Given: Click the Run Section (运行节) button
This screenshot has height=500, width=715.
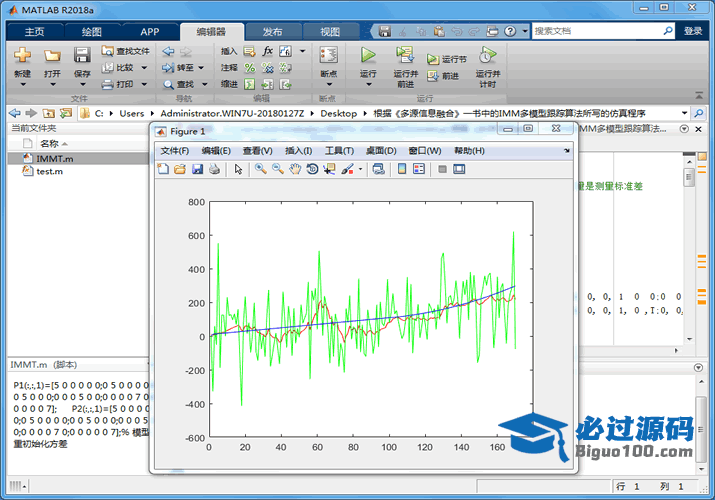Looking at the screenshot, I should pyautogui.click(x=447, y=59).
